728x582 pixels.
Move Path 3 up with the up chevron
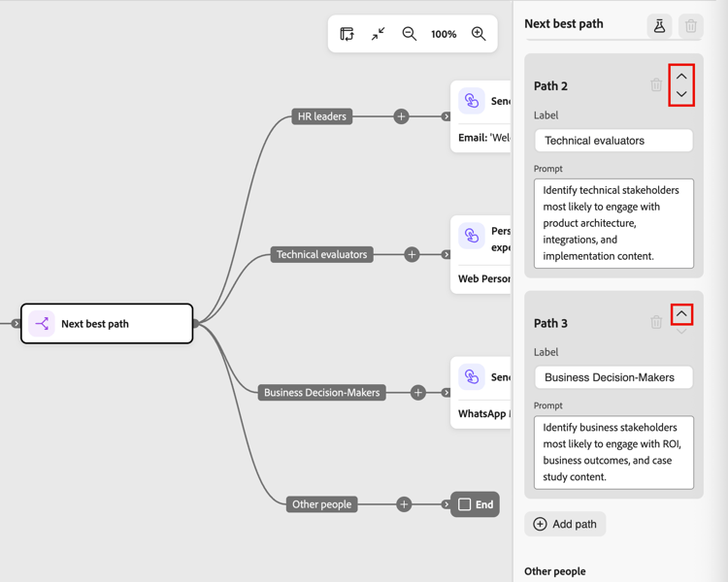(x=681, y=313)
